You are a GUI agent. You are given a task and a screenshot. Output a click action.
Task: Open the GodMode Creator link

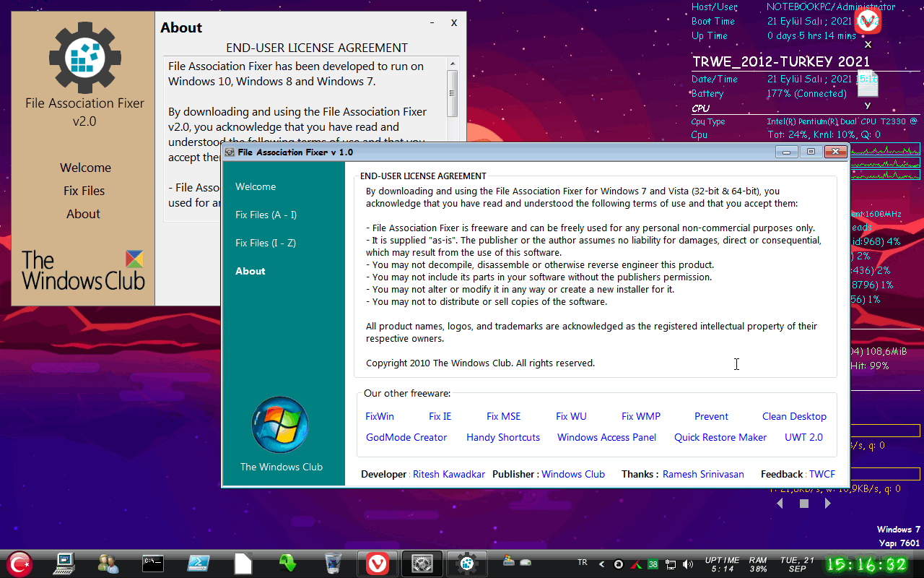coord(406,437)
